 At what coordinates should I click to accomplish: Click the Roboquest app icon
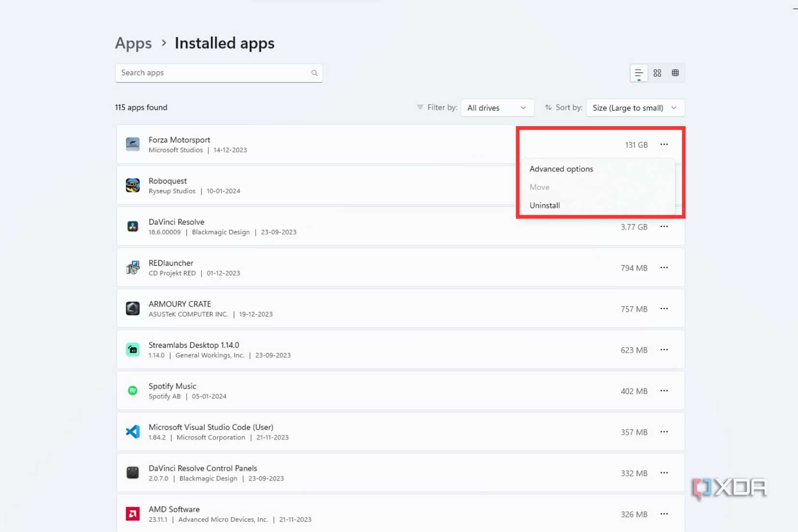[133, 185]
